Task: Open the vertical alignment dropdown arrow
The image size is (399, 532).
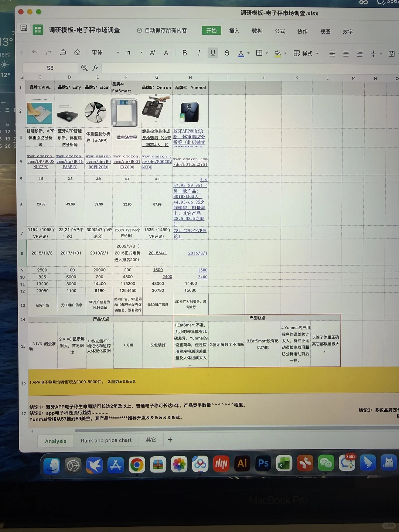Action: (381, 54)
